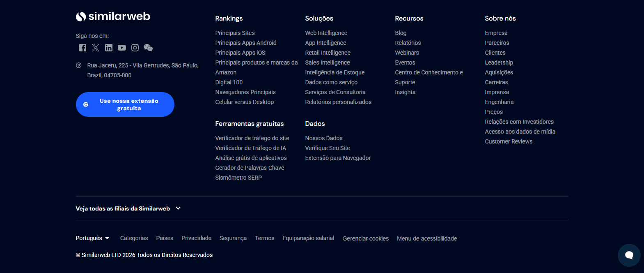Open the X (Twitter) social icon

tap(96, 48)
